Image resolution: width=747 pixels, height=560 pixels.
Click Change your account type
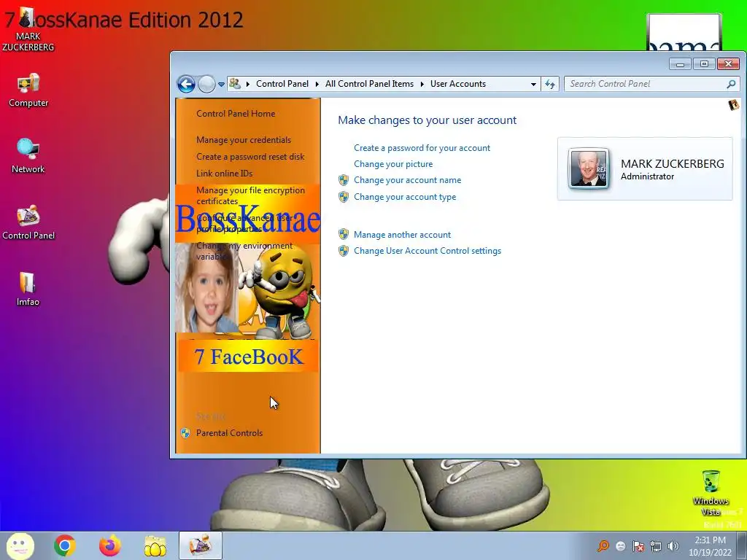[404, 197]
